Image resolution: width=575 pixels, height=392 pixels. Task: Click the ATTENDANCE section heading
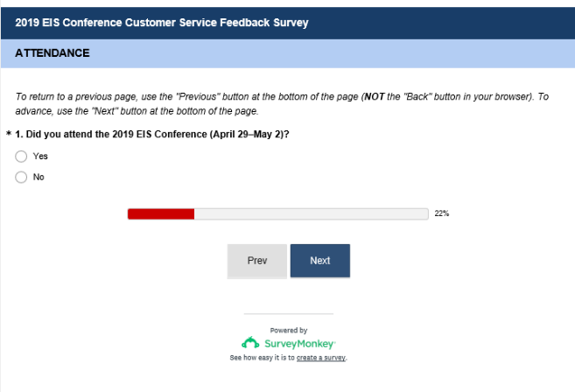(x=53, y=53)
